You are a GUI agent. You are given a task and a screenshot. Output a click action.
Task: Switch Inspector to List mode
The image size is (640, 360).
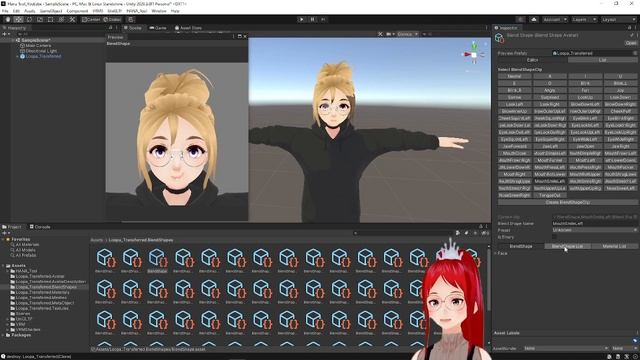coord(602,60)
